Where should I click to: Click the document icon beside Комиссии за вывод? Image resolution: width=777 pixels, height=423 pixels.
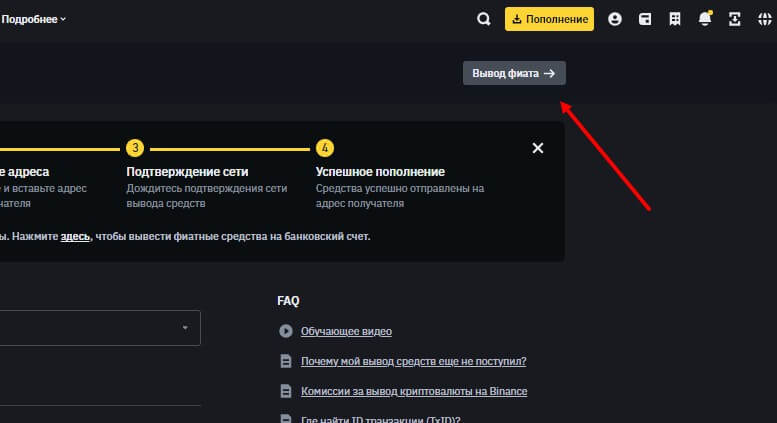coord(286,391)
